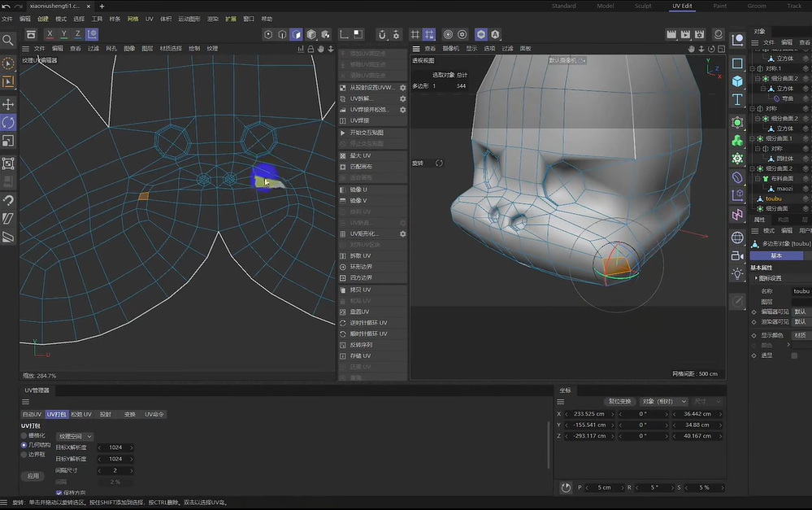Image resolution: width=812 pixels, height=510 pixels.
Task: Click 拆散 UV command icon
Action: (x=343, y=255)
